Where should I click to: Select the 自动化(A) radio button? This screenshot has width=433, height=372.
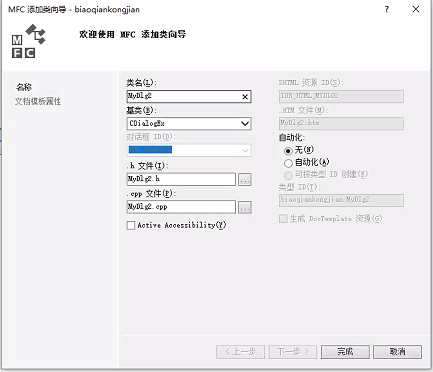[x=288, y=163]
